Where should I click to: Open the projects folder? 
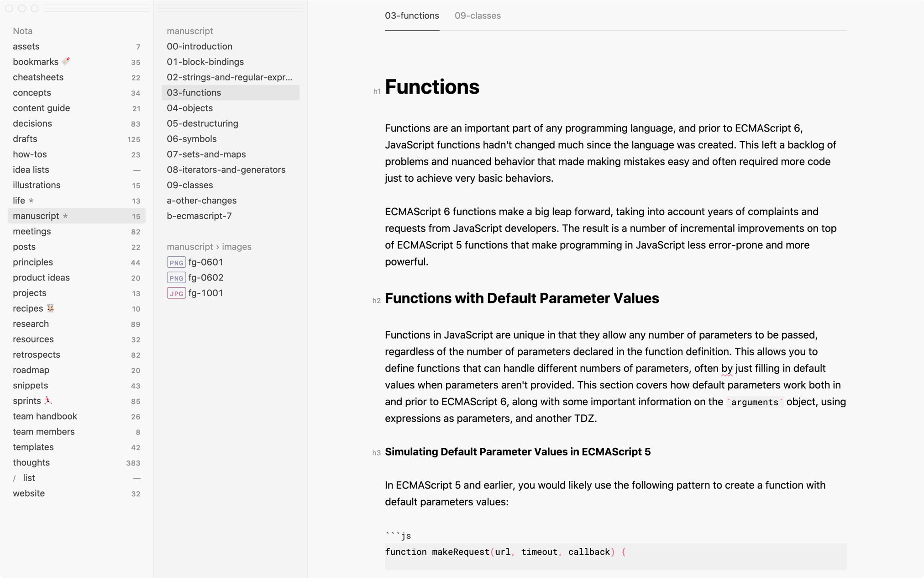(77, 293)
